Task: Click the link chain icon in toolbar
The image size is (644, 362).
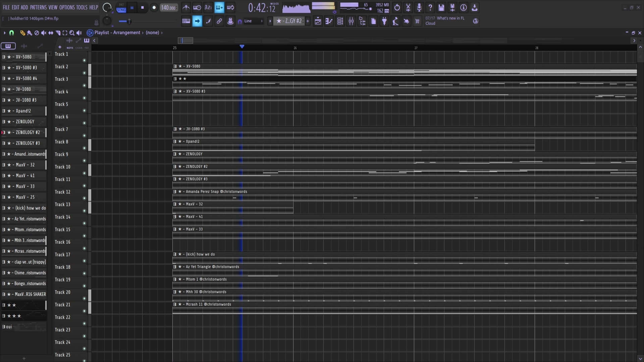Action: 219,21
